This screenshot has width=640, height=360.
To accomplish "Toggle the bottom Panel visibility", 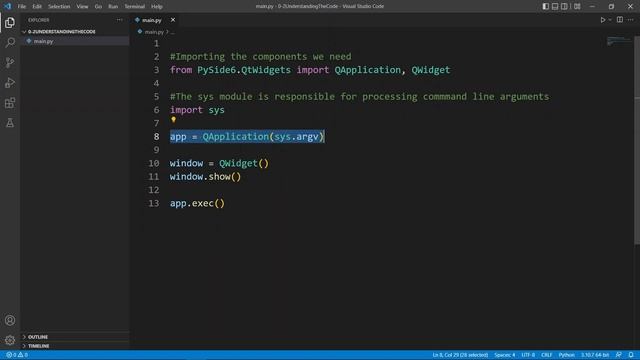I will (555, 6).
